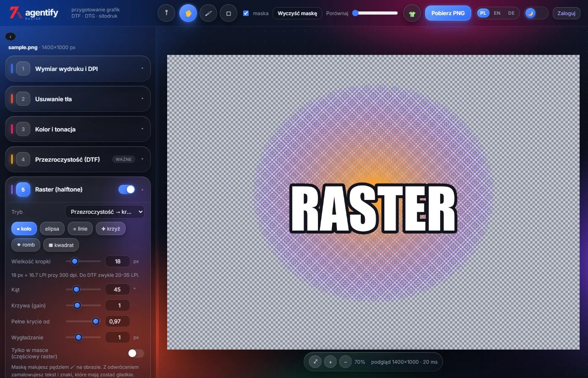Viewport: 588px width, 378px height.
Task: Select the koło dot shape
Action: coord(24,228)
